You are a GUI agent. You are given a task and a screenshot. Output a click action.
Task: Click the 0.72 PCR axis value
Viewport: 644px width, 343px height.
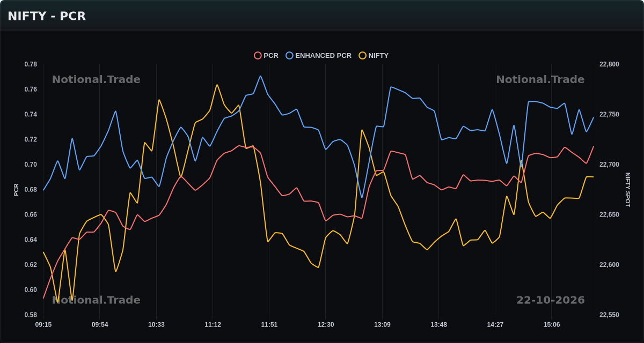click(x=31, y=139)
